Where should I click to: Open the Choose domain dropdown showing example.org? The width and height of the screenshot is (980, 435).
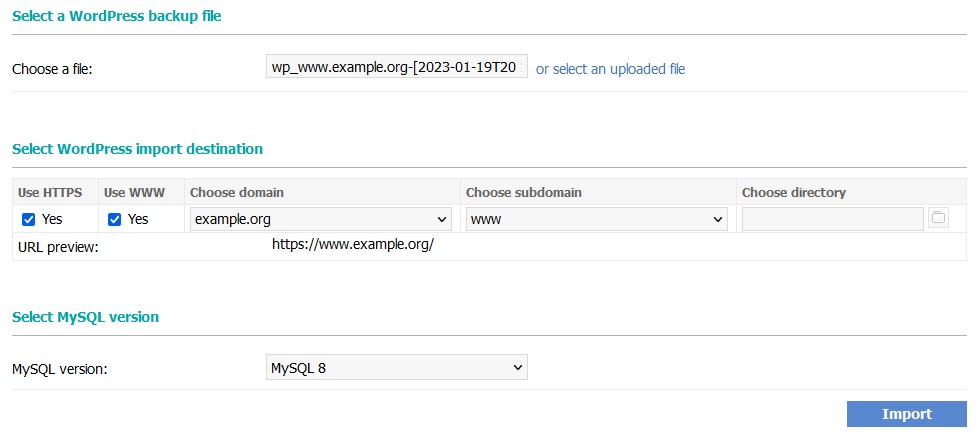[x=321, y=219]
